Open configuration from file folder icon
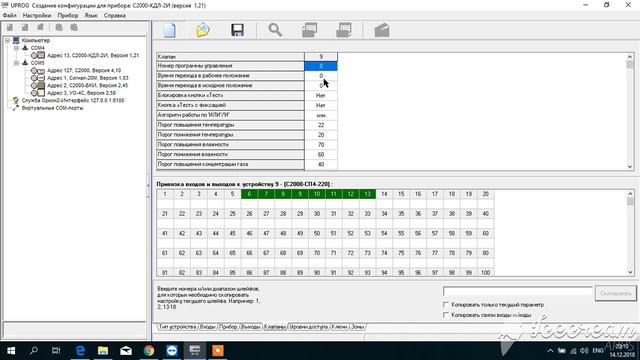The height and width of the screenshot is (360, 640). [203, 30]
